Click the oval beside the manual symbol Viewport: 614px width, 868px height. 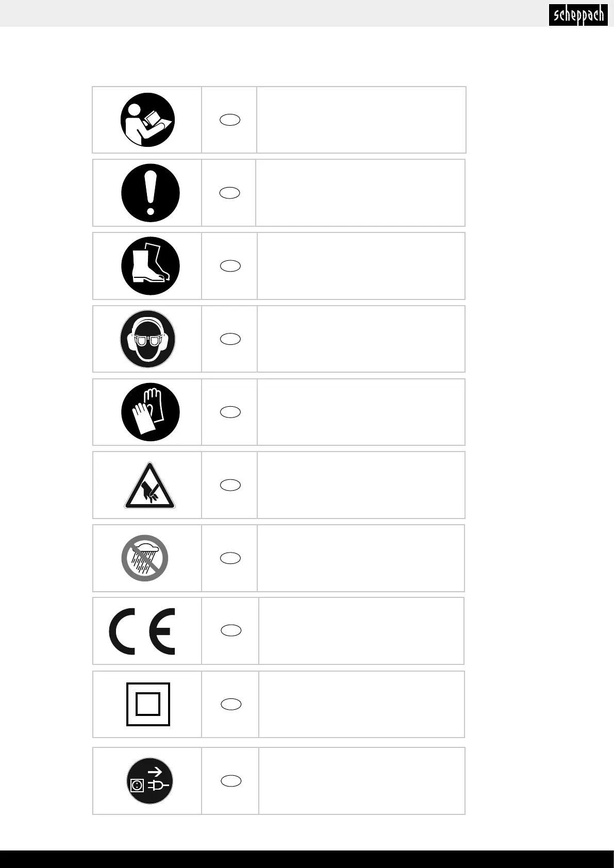coord(230,120)
